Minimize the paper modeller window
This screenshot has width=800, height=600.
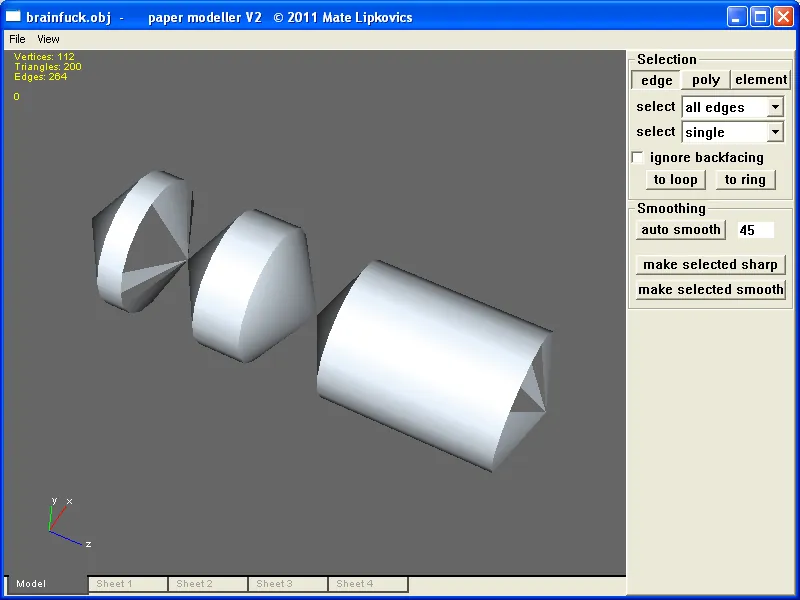coord(736,17)
